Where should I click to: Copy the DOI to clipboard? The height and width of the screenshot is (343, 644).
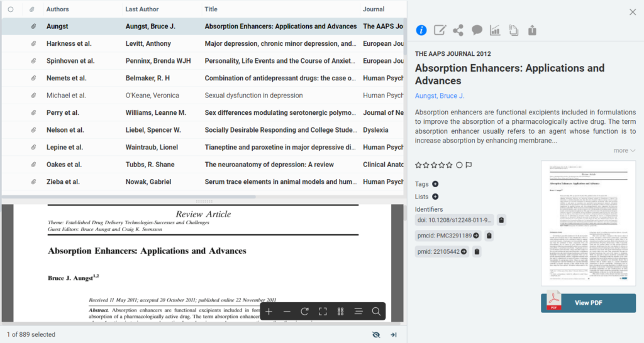click(501, 220)
